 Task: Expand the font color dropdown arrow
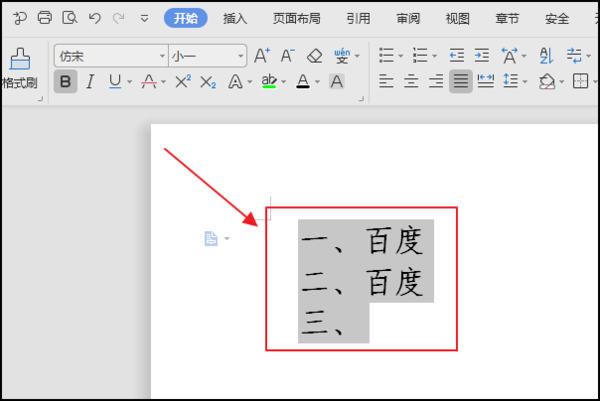[x=317, y=82]
